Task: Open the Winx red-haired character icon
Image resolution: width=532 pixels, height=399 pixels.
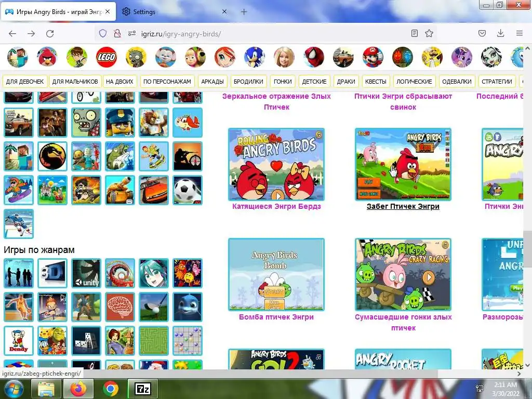Action: click(224, 57)
